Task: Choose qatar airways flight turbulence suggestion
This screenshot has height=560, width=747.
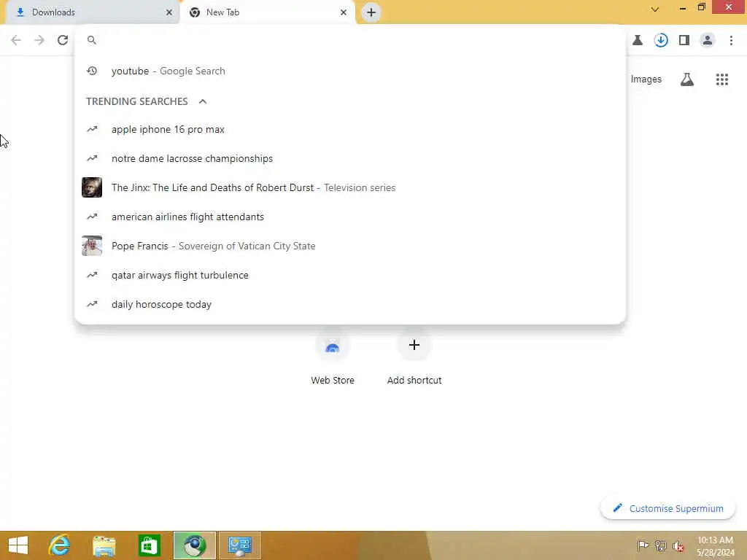Action: pyautogui.click(x=350, y=275)
